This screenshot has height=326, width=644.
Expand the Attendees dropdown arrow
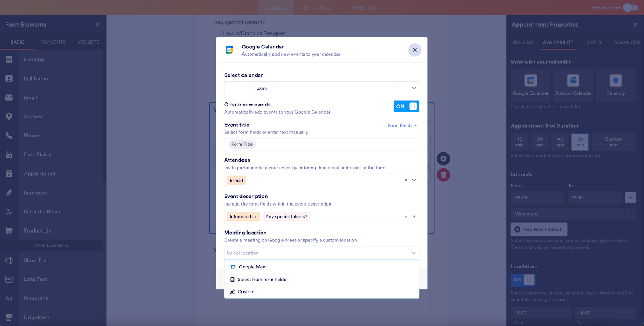[414, 181]
